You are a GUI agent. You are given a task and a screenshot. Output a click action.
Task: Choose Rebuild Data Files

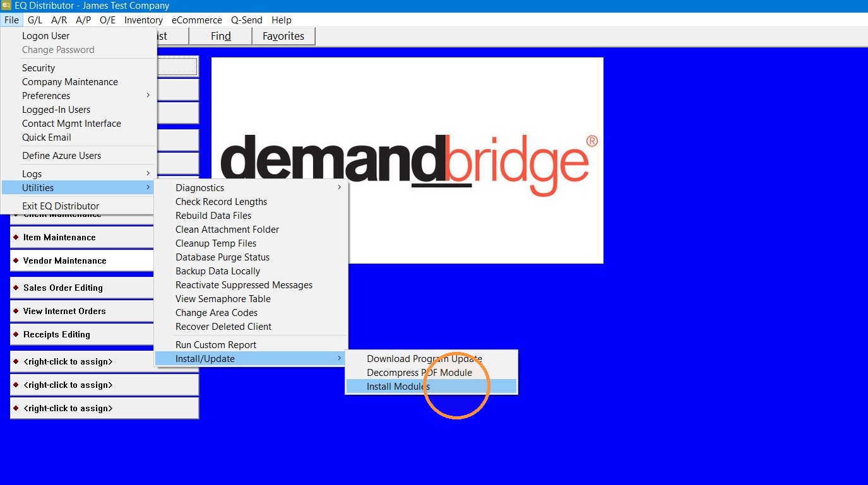[x=251, y=216]
